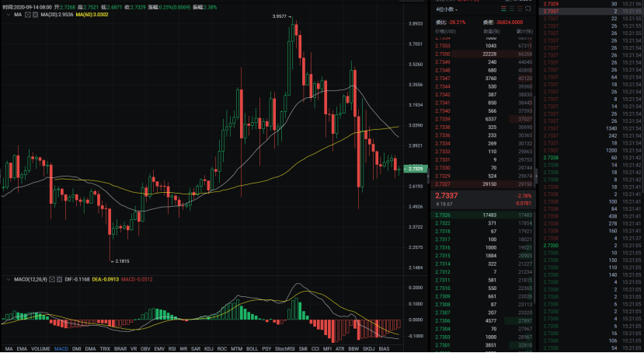Show buy-orders-only order book view
Viewport: 644px width, 353px height.
[512, 9]
